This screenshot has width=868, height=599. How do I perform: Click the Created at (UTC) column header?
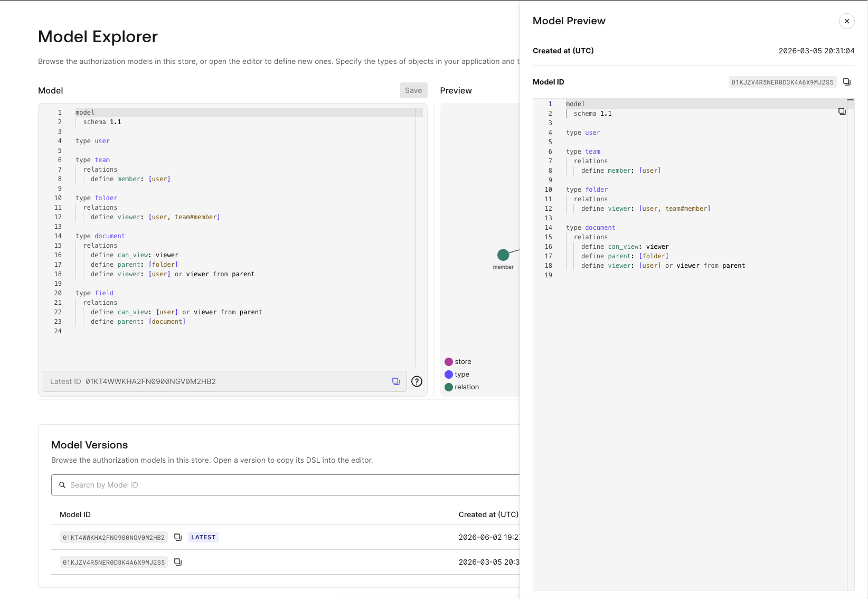point(488,514)
